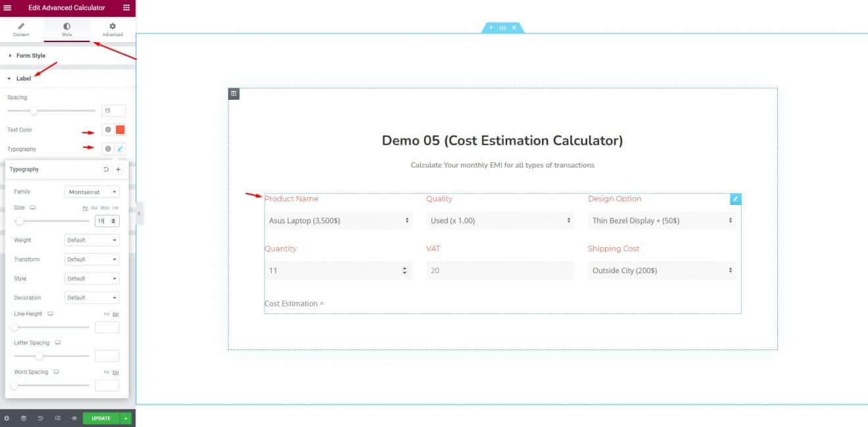This screenshot has width=868, height=427.
Task: Open the widgets panel grid icon
Action: click(128, 7)
